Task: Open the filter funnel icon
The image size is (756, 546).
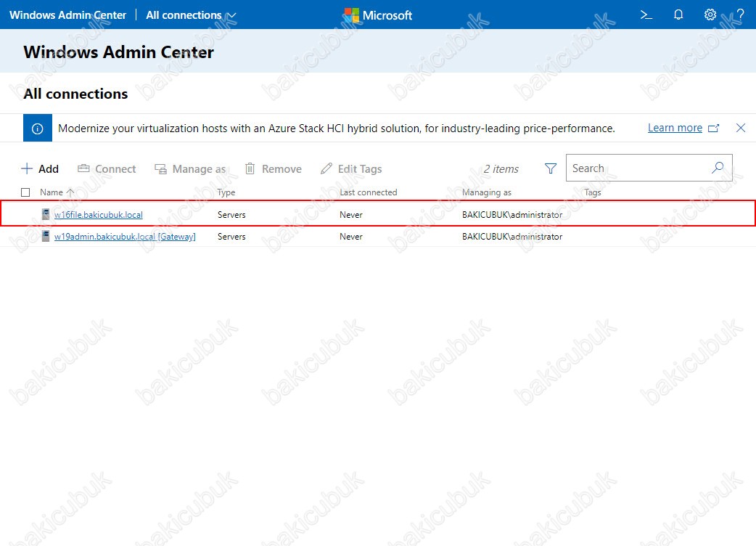Action: [x=551, y=168]
